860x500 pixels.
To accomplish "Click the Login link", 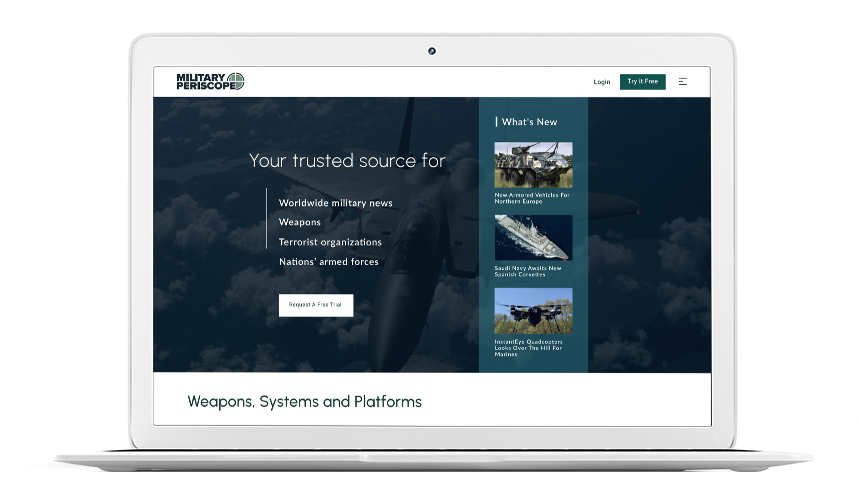I will (x=601, y=82).
